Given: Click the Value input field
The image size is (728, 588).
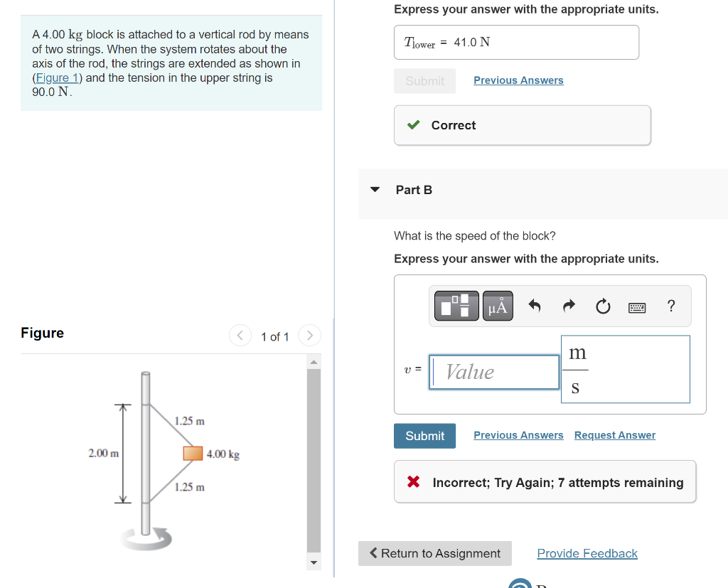Looking at the screenshot, I should click(x=494, y=371).
